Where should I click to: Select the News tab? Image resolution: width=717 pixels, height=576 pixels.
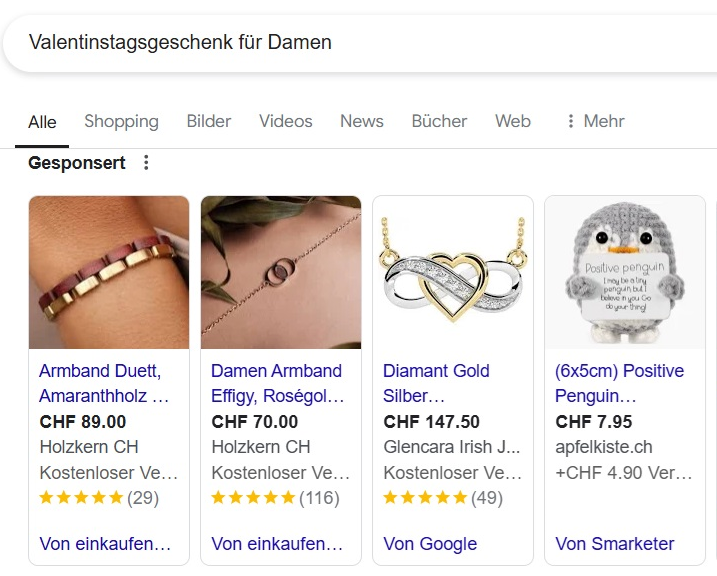[362, 121]
